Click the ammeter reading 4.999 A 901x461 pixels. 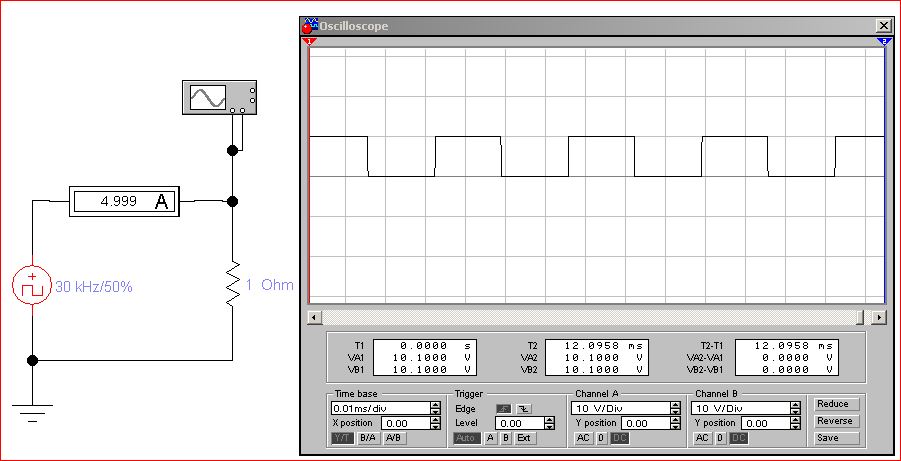tap(124, 202)
